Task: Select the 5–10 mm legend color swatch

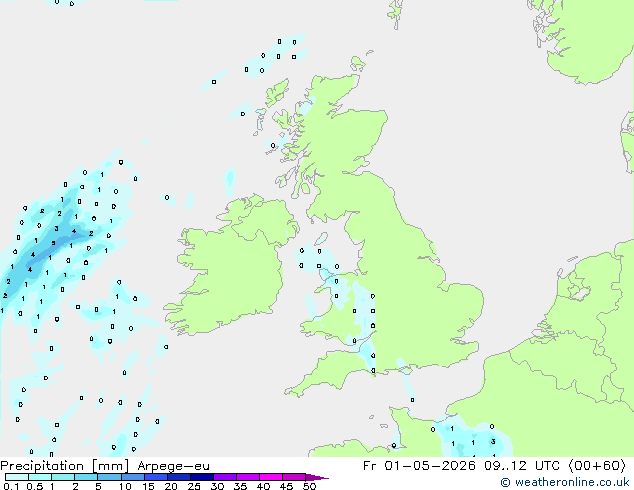Action: 110,477
